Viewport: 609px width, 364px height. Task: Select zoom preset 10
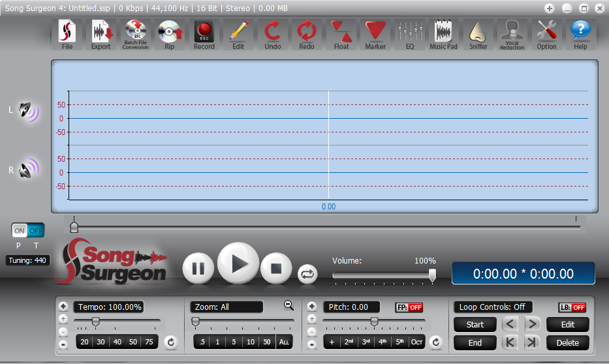click(251, 342)
